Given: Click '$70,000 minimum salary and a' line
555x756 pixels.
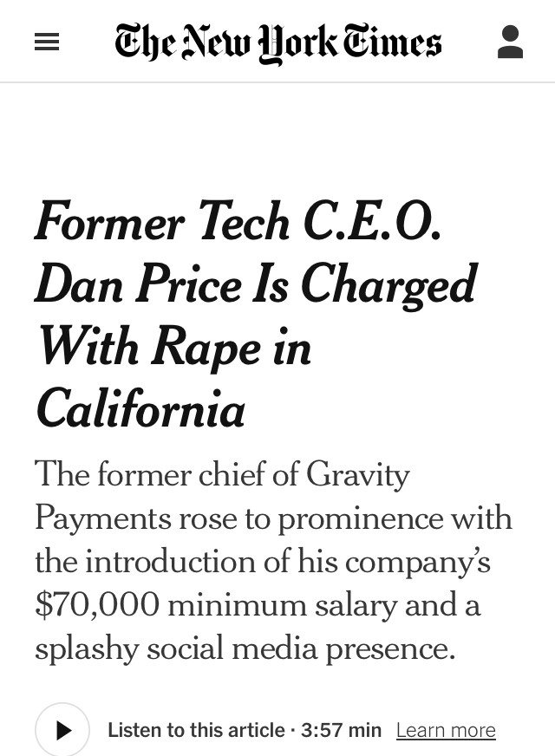Looking at the screenshot, I should pyautogui.click(x=258, y=604).
